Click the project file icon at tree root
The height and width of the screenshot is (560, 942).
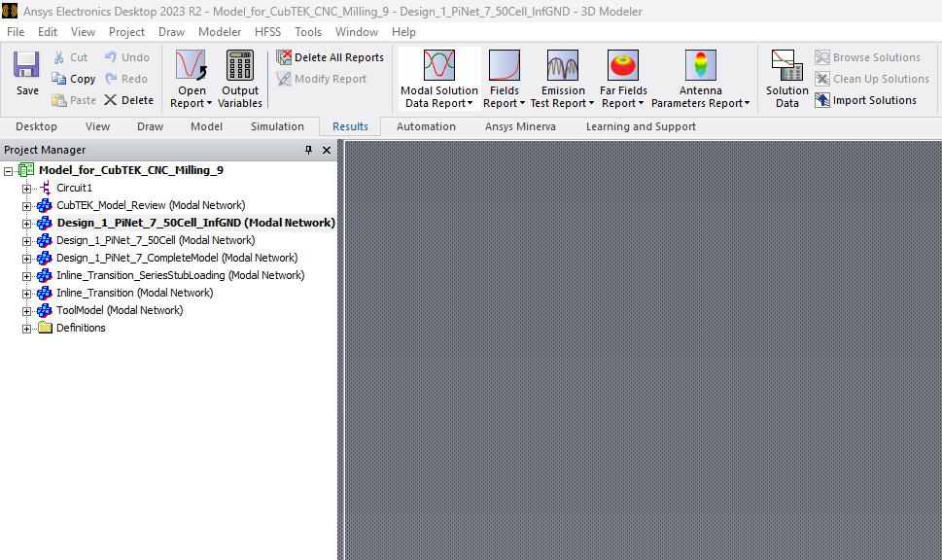pos(26,170)
